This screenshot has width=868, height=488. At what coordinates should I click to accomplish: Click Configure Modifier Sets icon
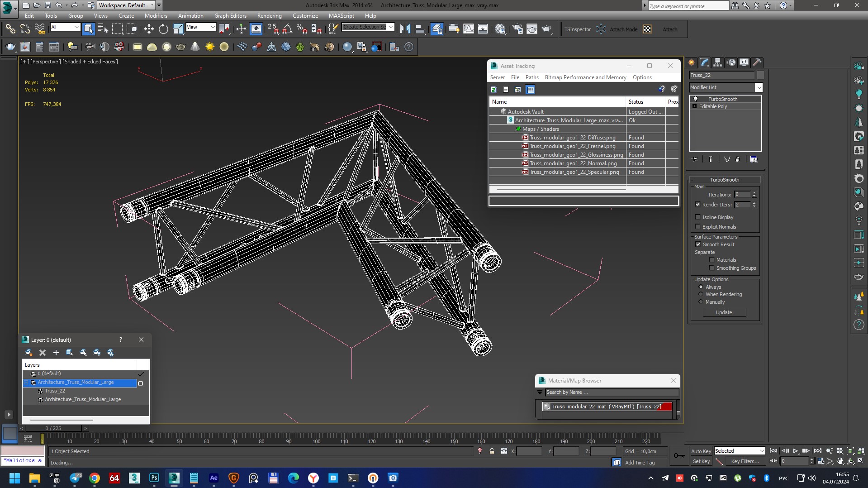pos(754,159)
